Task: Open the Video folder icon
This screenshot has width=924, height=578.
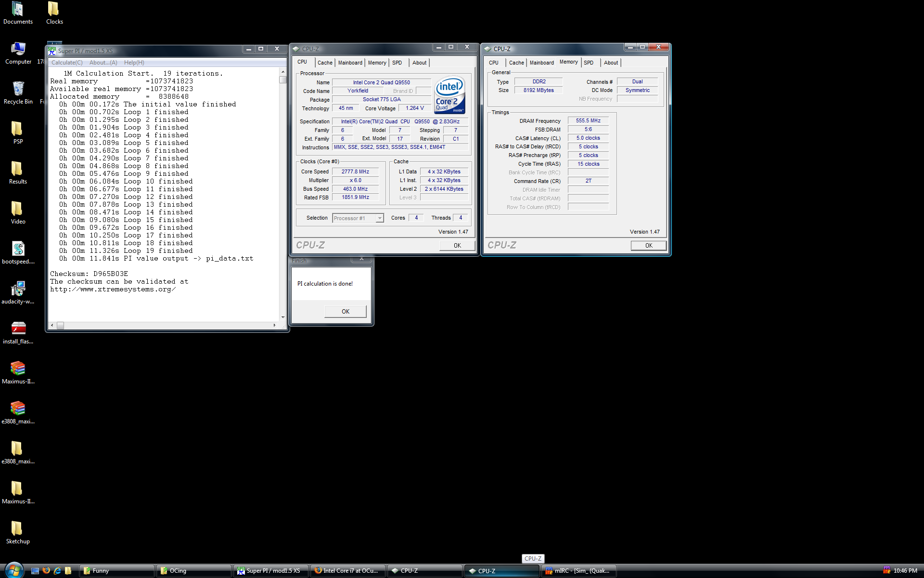Action: [x=18, y=213]
